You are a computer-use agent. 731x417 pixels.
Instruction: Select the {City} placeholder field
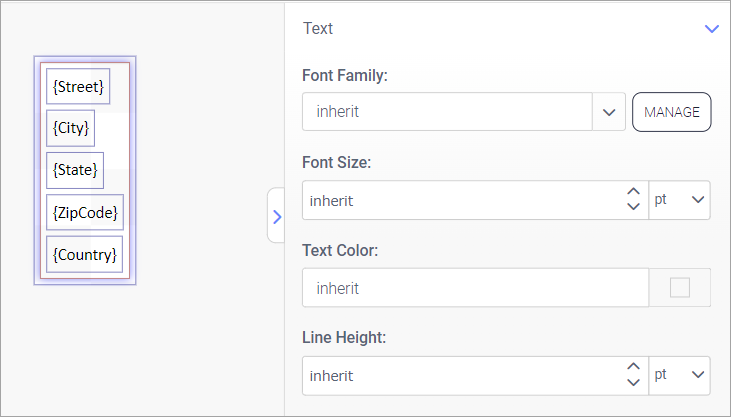[71, 128]
